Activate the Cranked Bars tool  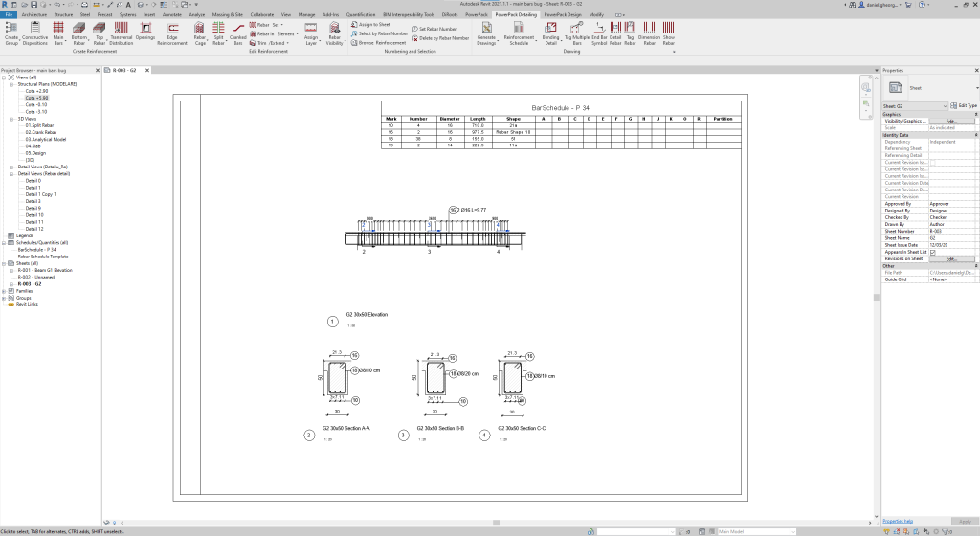[x=237, y=33]
